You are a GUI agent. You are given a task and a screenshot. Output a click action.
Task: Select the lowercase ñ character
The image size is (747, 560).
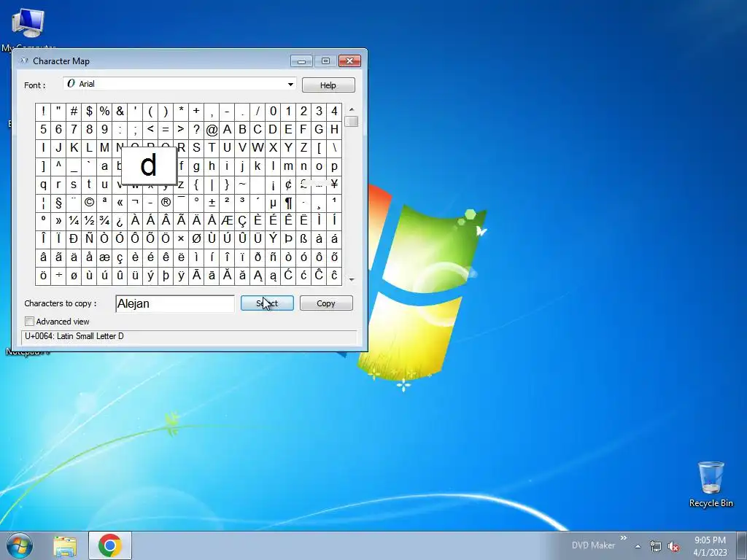tap(273, 257)
